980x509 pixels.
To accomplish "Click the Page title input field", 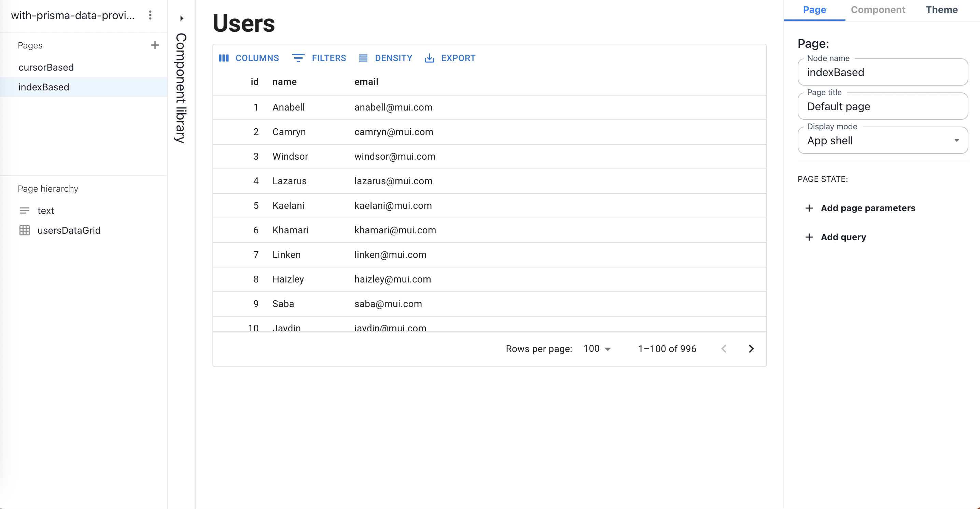I will [883, 106].
